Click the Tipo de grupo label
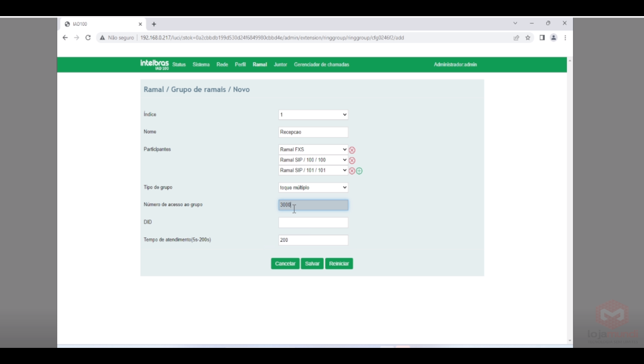 (158, 187)
